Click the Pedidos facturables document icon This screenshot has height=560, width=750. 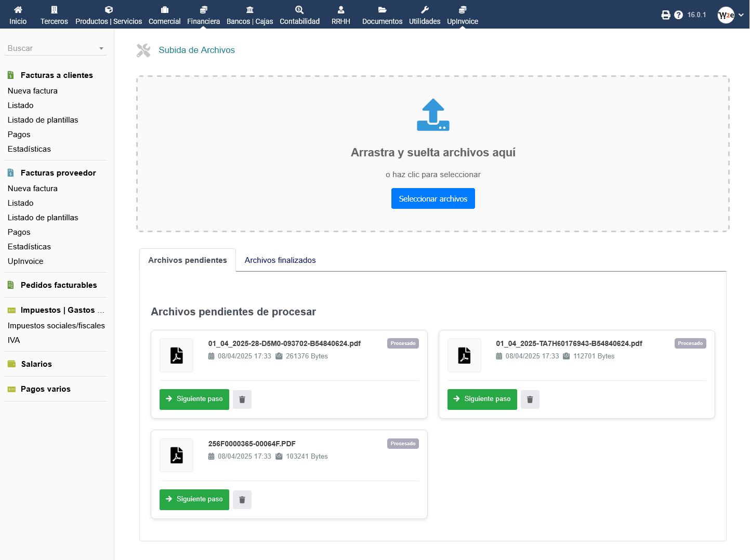[x=10, y=285]
